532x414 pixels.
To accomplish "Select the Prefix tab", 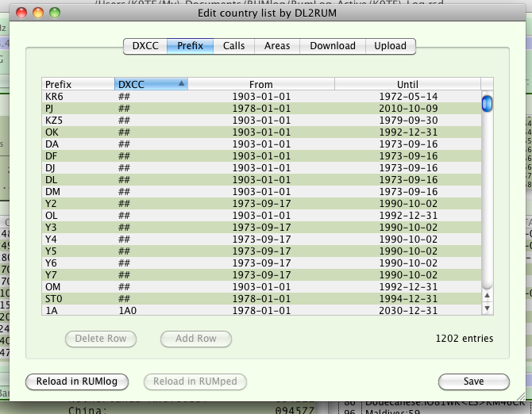I will pyautogui.click(x=190, y=46).
